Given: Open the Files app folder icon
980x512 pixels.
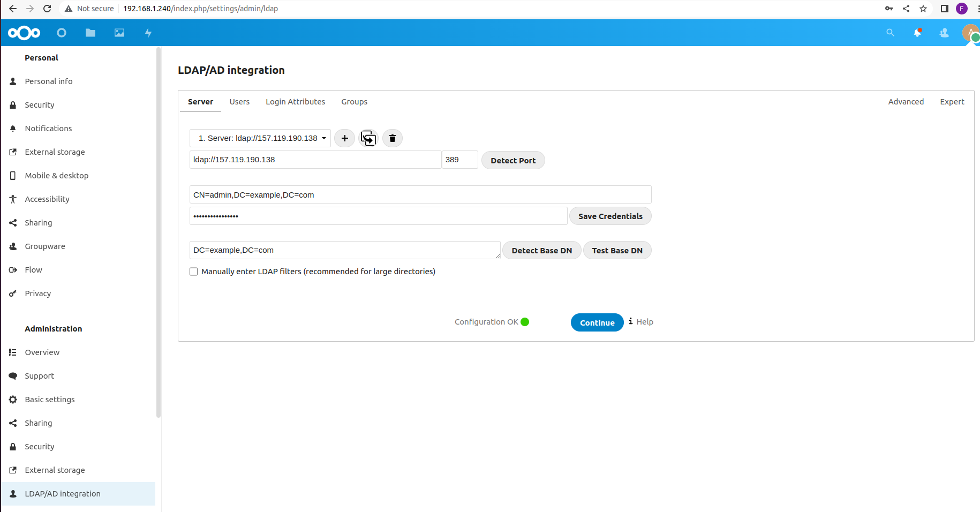Looking at the screenshot, I should click(x=91, y=33).
